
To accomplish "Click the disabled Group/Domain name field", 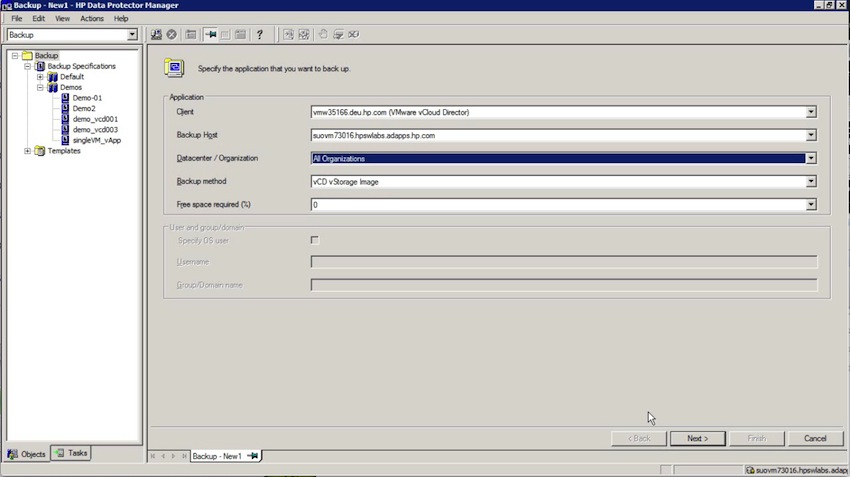I will pos(564,285).
